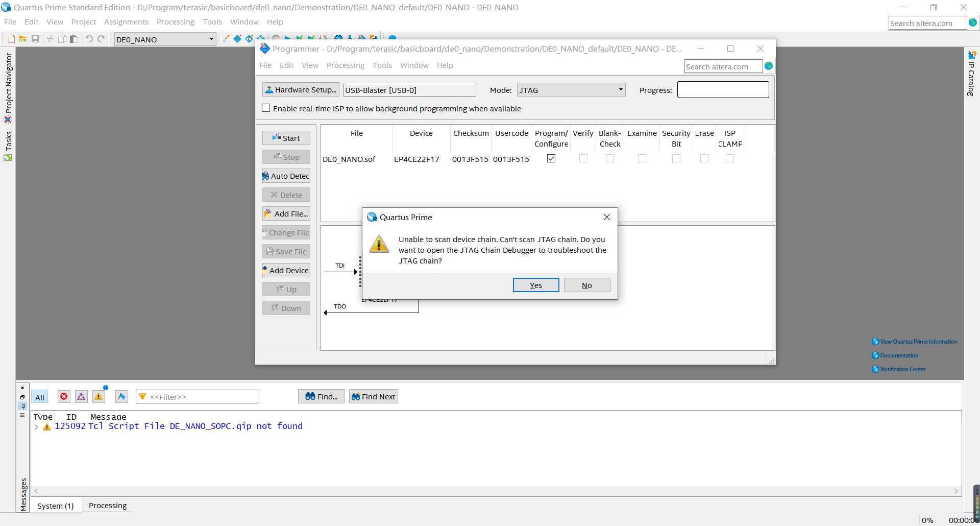980x526 pixels.
Task: Open the Tasks sidebar panel
Action: tap(8, 146)
